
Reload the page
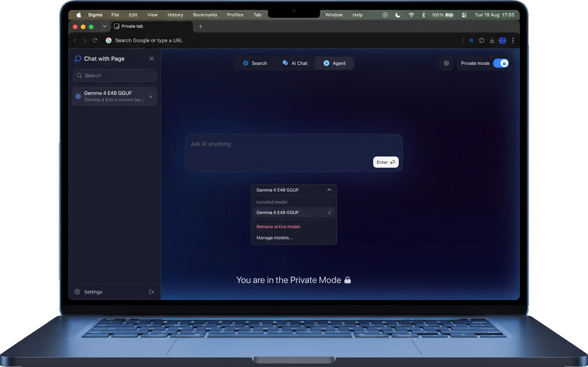tap(95, 40)
